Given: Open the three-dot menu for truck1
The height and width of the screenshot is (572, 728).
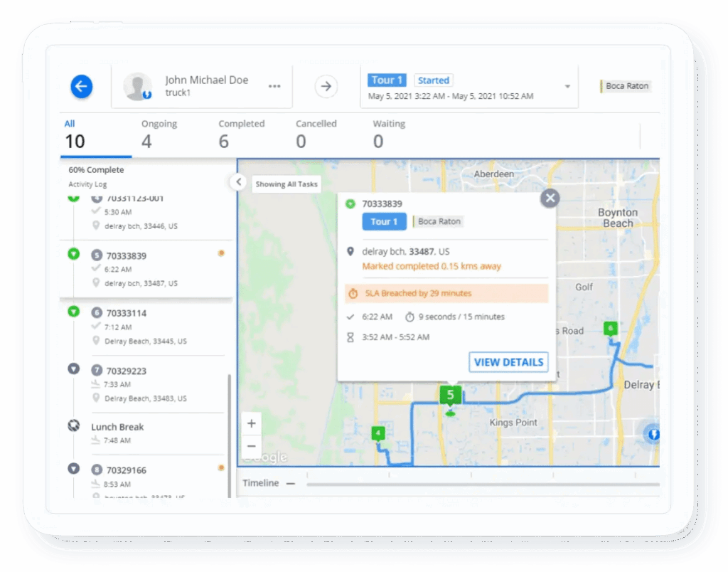Looking at the screenshot, I should (274, 86).
